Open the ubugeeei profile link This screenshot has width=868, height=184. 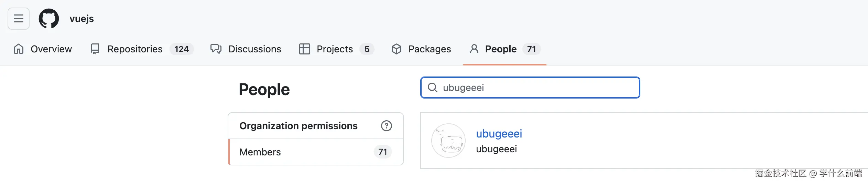499,134
